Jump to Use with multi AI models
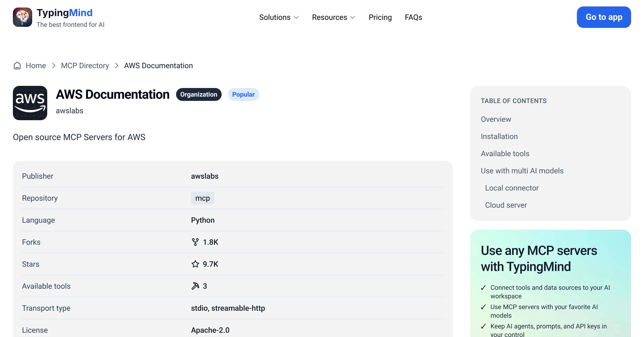 tap(522, 171)
